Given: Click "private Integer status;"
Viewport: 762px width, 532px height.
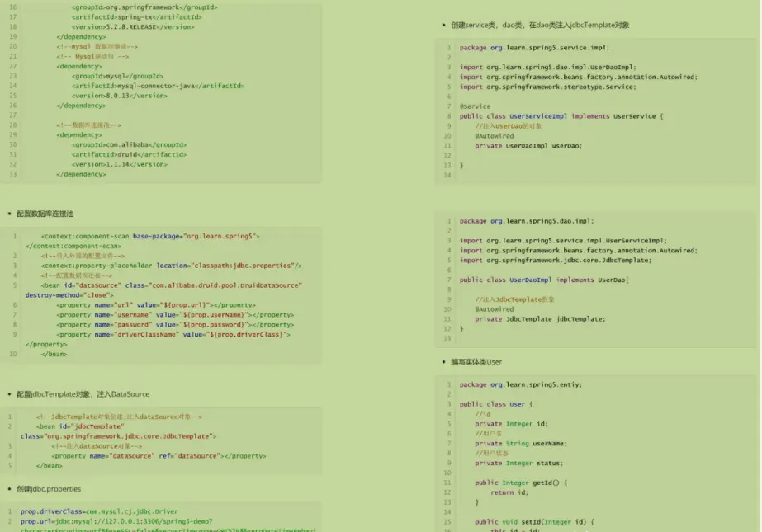Looking at the screenshot, I should click(519, 463).
